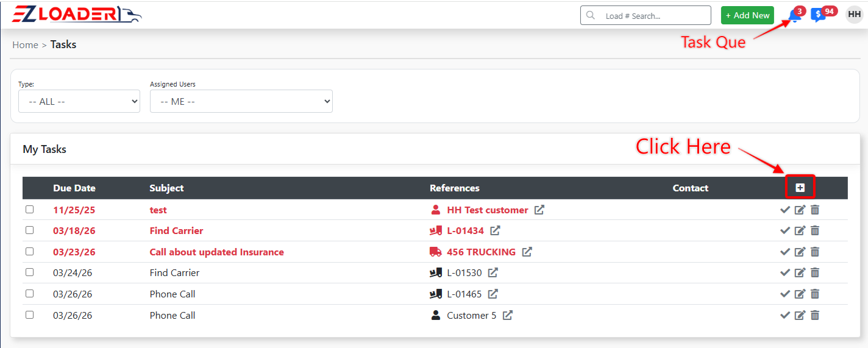Click the 03/24/26 due date
This screenshot has width=868, height=348.
click(73, 273)
